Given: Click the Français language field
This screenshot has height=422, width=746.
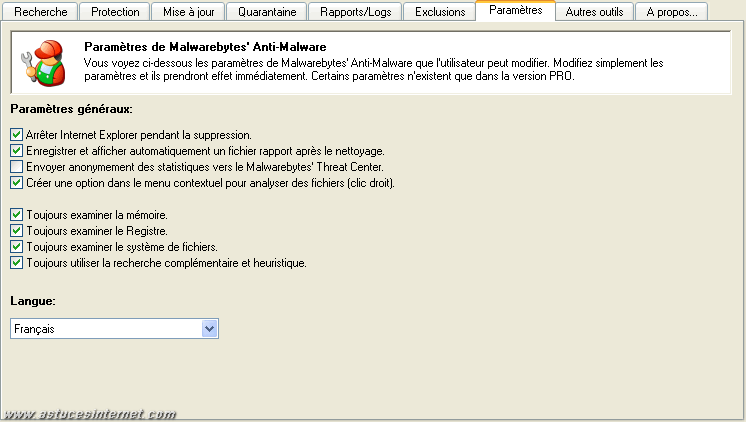Looking at the screenshot, I should coord(114,329).
